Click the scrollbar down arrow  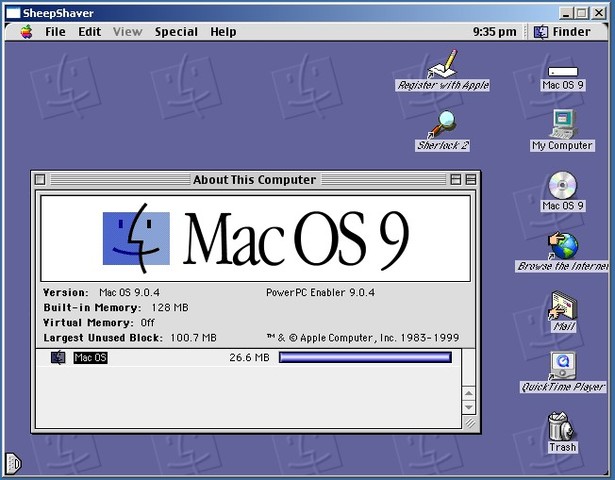click(x=469, y=407)
